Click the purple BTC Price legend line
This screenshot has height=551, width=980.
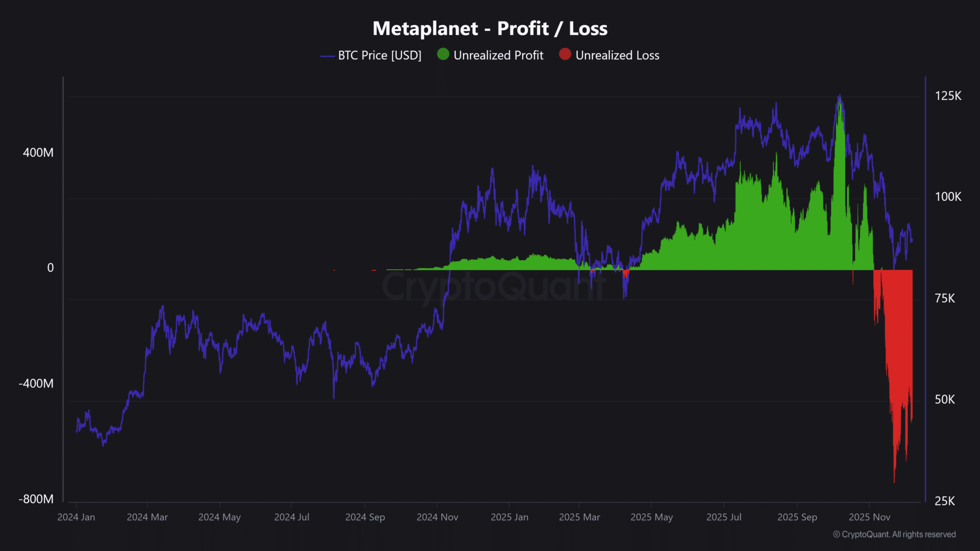pyautogui.click(x=327, y=56)
